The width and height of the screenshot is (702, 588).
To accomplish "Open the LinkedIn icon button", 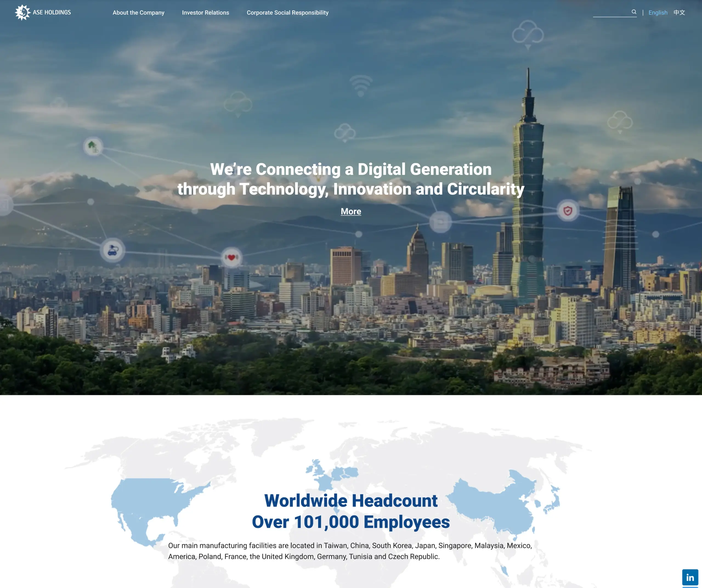I will pos(690,577).
